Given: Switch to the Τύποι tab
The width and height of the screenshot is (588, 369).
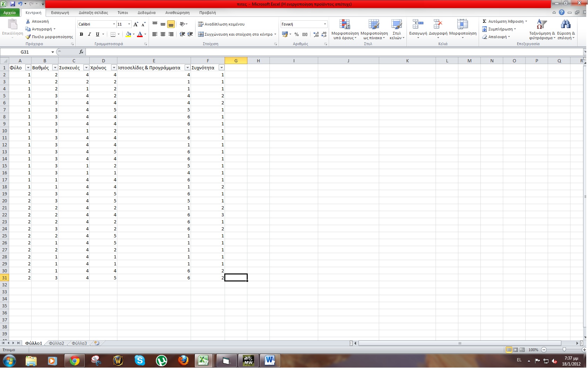Looking at the screenshot, I should point(123,13).
